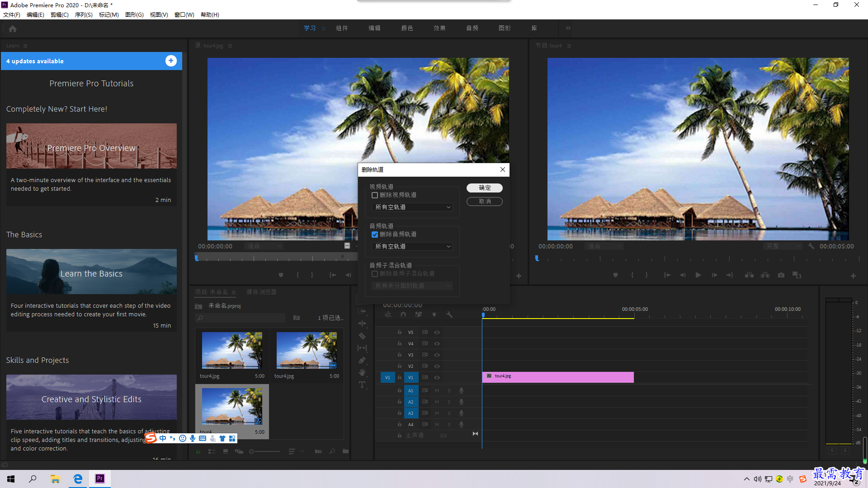Click the timeline playhead marker
Screen dimensions: 868x488
[483, 315]
